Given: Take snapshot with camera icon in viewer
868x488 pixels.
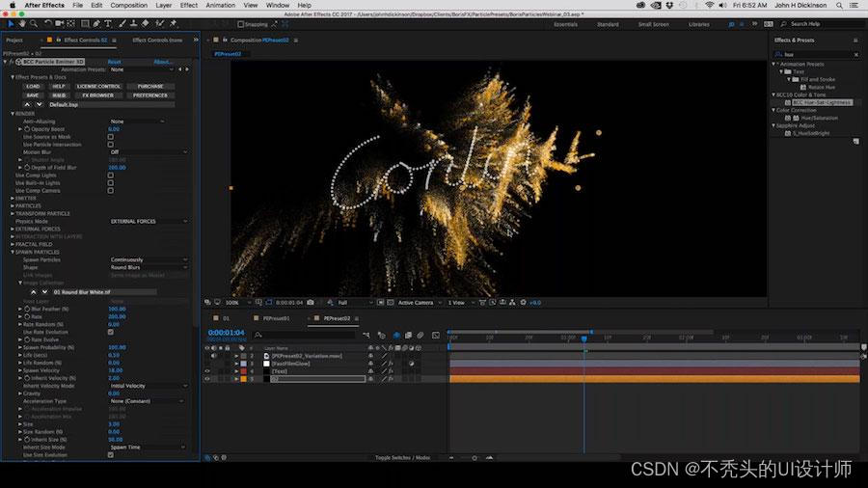Looking at the screenshot, I should 311,303.
